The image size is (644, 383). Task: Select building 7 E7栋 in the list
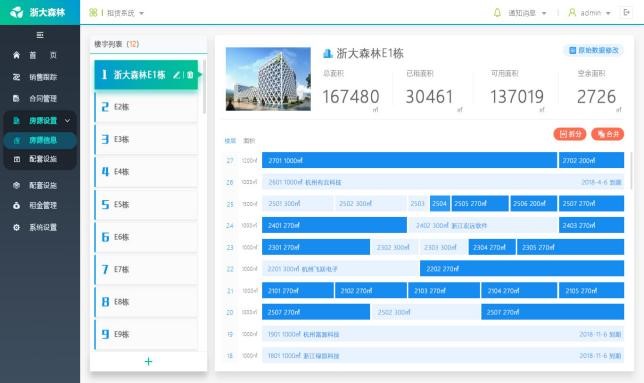(x=146, y=269)
